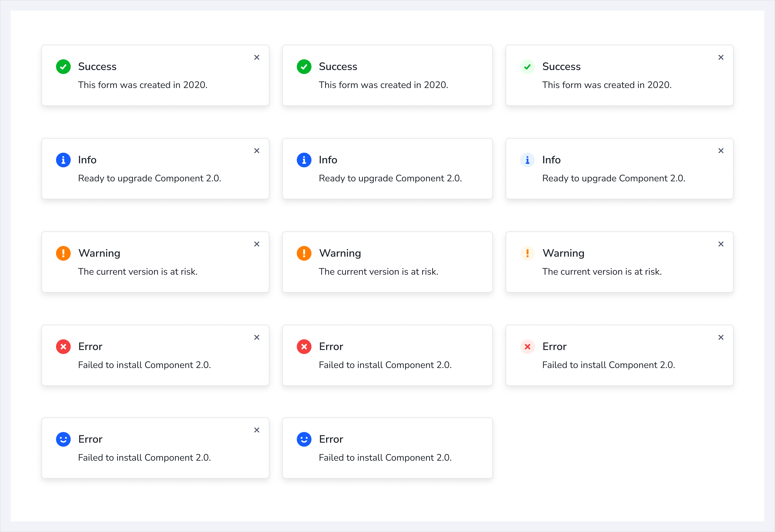Dismiss the left red Error notification

[257, 337]
